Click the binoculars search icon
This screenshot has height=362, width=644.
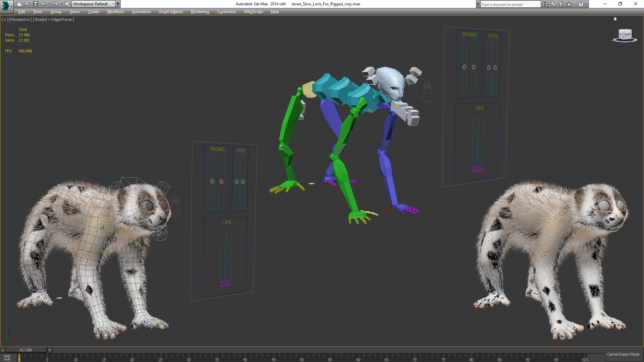tap(545, 4)
